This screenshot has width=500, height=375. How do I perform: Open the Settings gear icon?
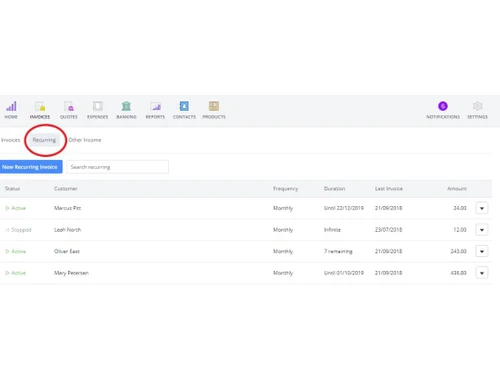point(477,106)
